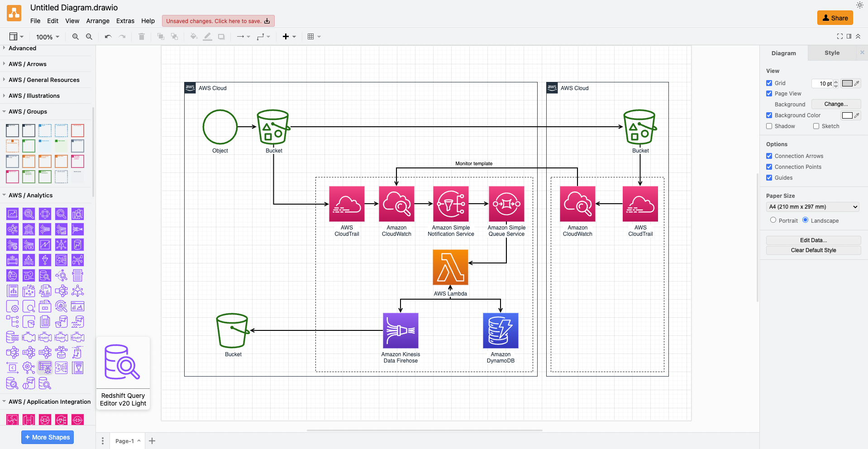Collapse the AWS / Analytics section
This screenshot has width=868, height=449.
30,195
